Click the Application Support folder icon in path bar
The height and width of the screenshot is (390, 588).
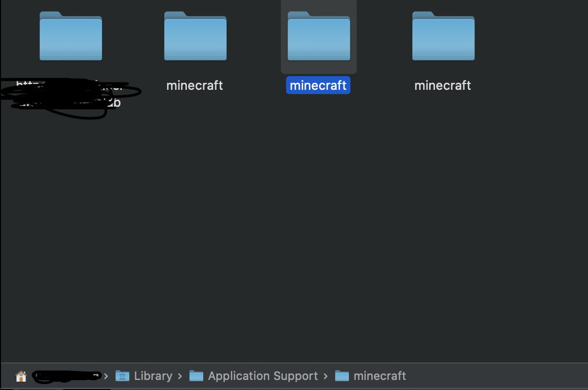(196, 376)
